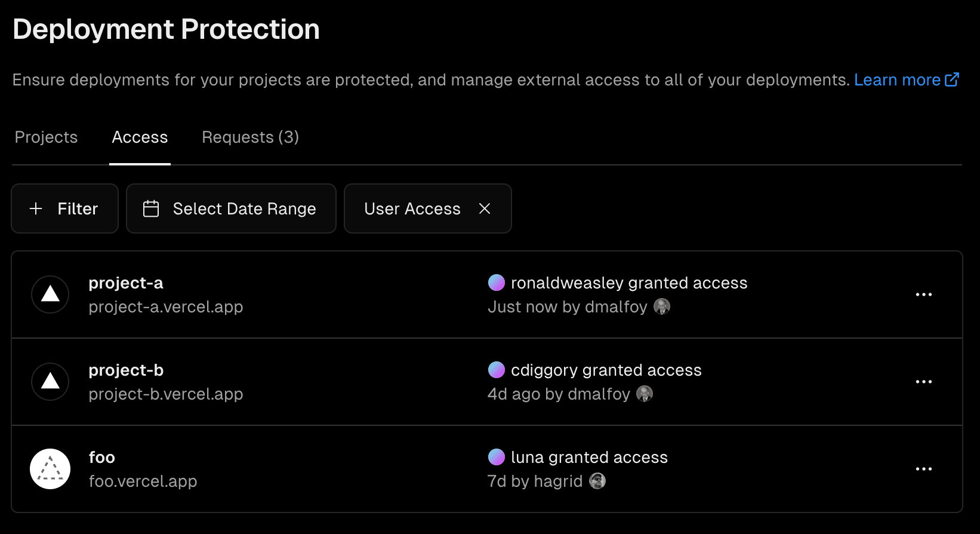
Task: Click the external link icon next to Learn more
Action: pos(952,79)
